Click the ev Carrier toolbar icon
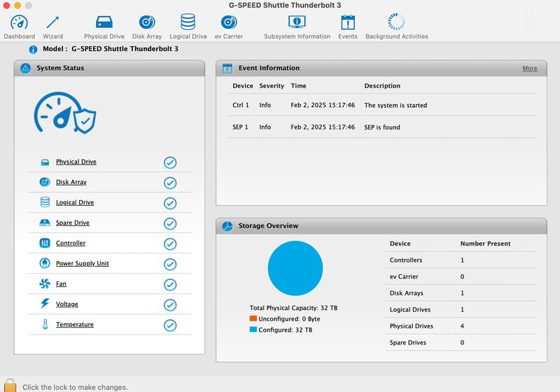The width and height of the screenshot is (560, 392). tap(228, 23)
